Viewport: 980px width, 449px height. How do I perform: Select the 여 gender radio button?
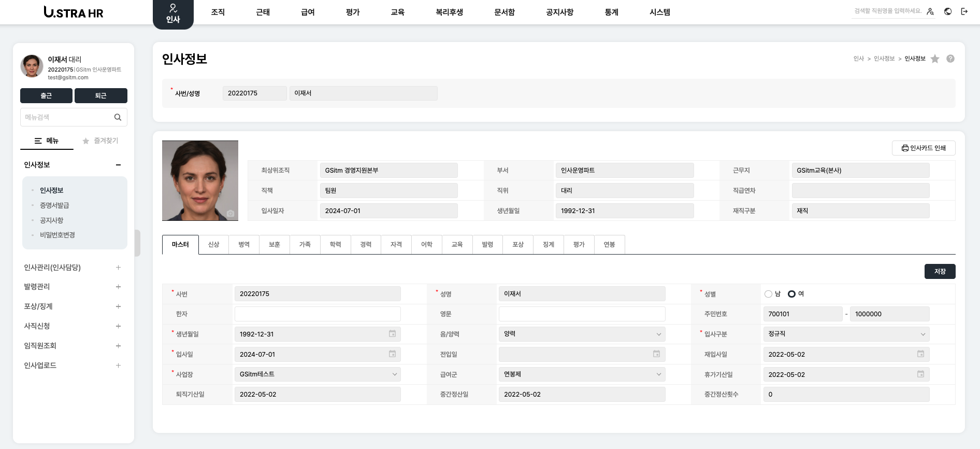[x=791, y=294]
